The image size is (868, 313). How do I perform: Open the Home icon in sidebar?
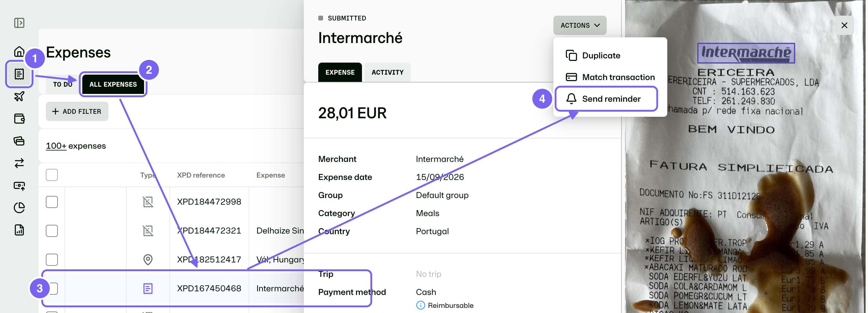point(19,51)
